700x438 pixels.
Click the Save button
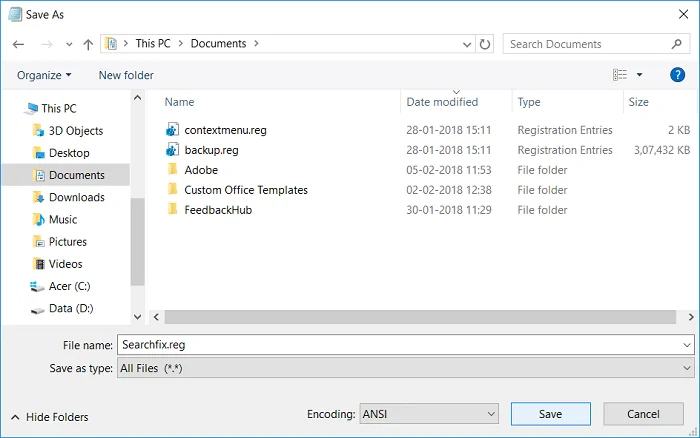[550, 414]
